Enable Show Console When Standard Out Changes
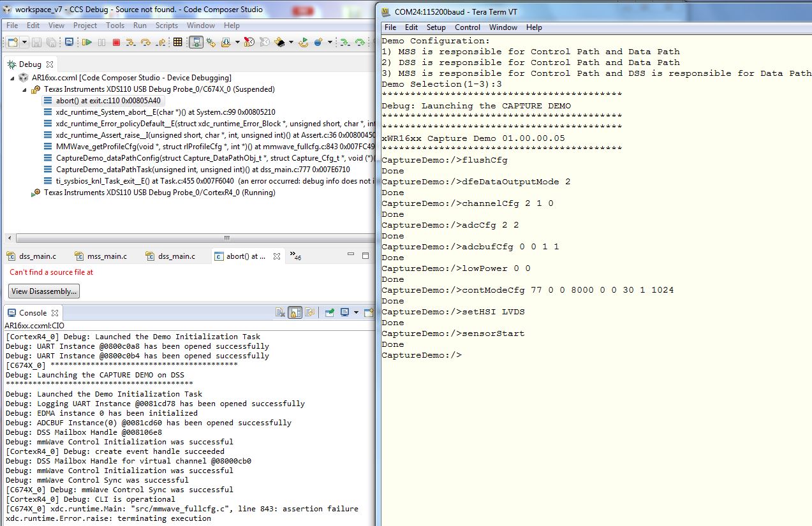 click(x=309, y=312)
